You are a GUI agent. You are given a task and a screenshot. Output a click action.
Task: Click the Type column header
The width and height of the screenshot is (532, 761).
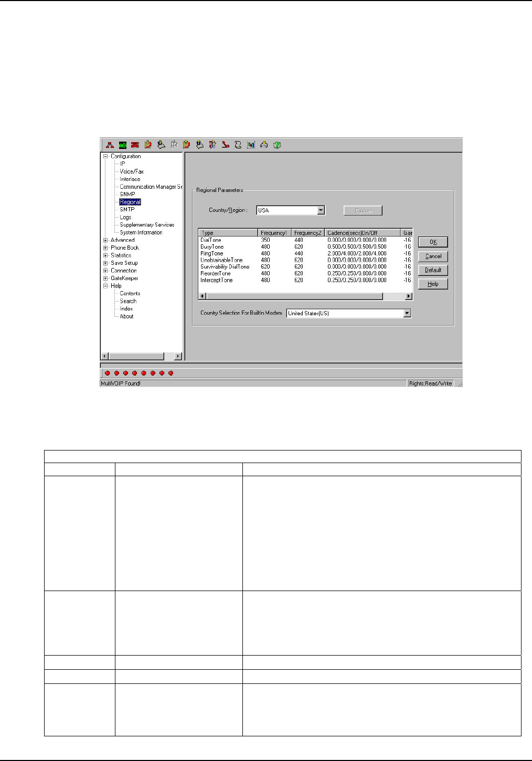tap(228, 233)
